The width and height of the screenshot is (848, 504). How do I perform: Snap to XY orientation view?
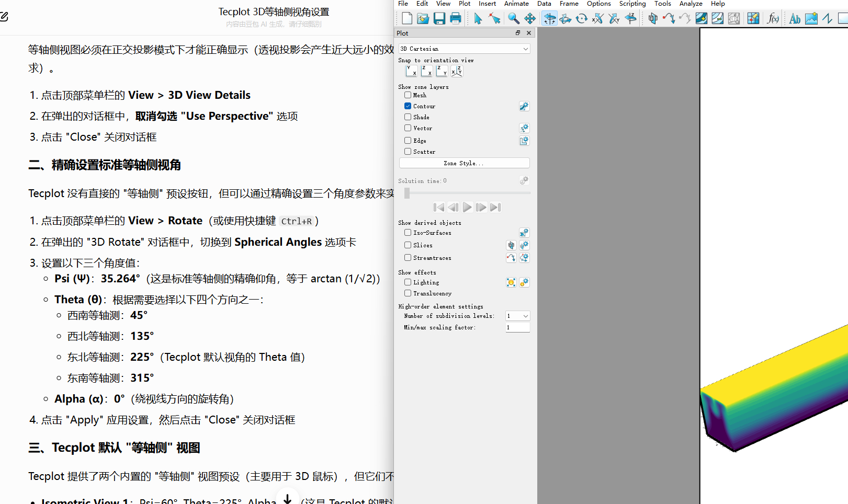click(x=411, y=71)
